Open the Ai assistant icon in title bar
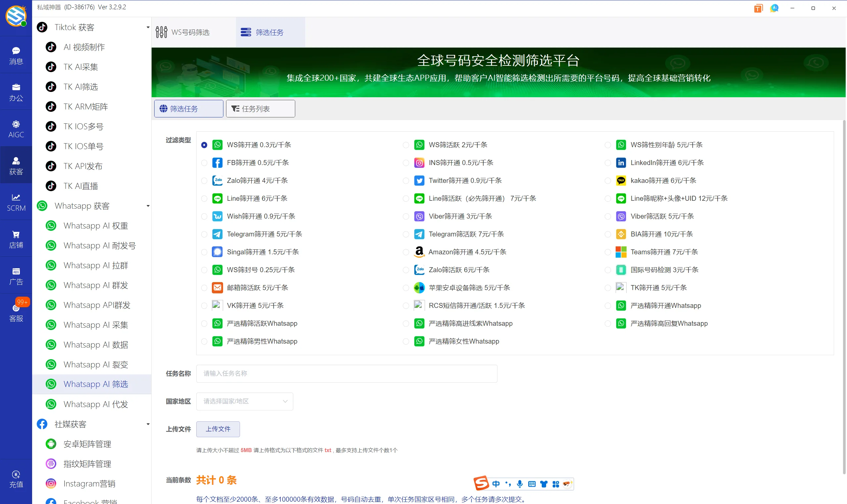Screen dimensions: 847x504 click(x=774, y=8)
